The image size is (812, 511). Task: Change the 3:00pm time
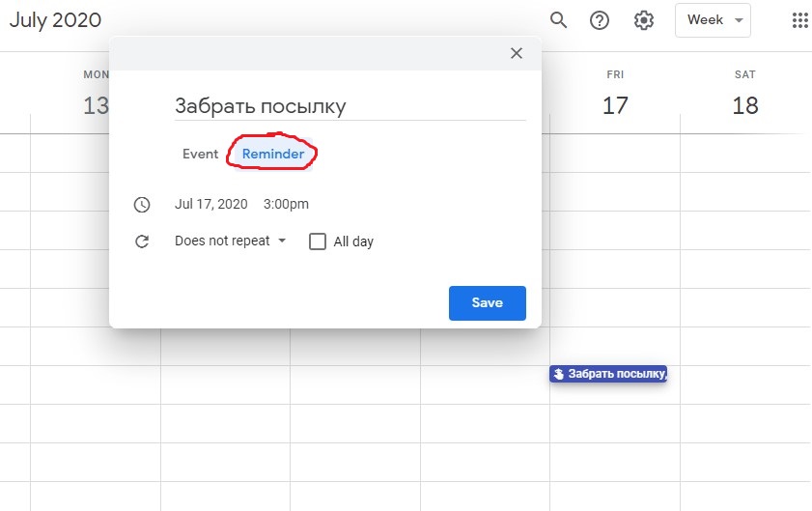pos(286,204)
